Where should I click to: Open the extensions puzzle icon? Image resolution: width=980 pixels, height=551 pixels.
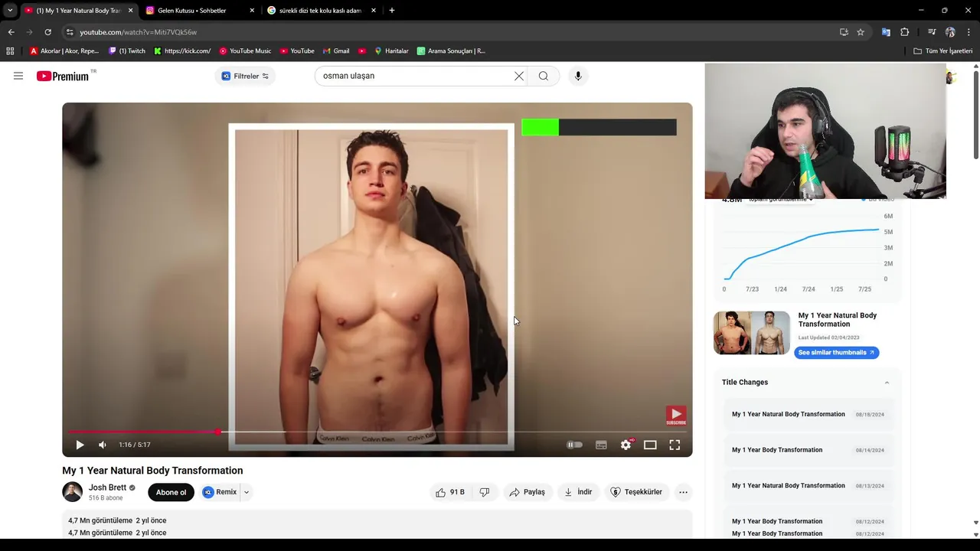tap(905, 32)
